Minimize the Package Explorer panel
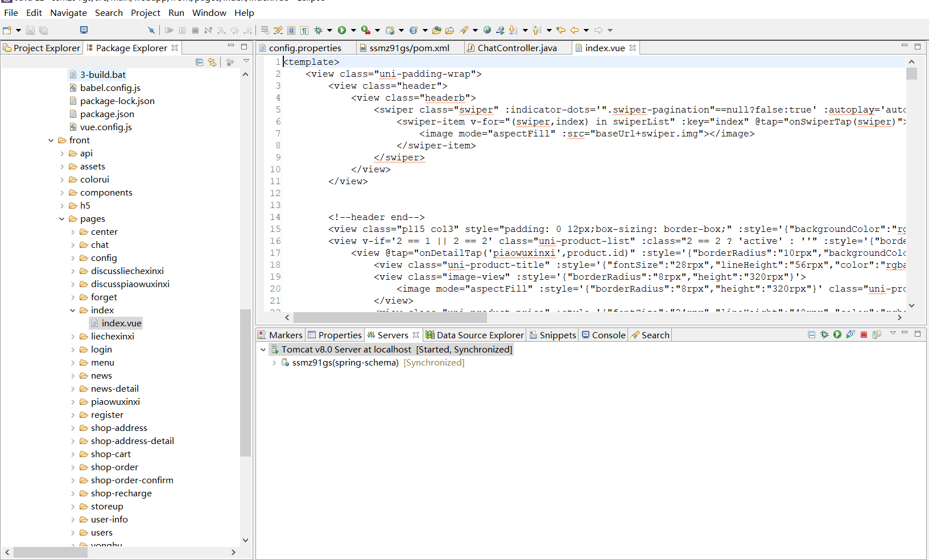Viewport: 929px width, 560px height. tap(231, 46)
